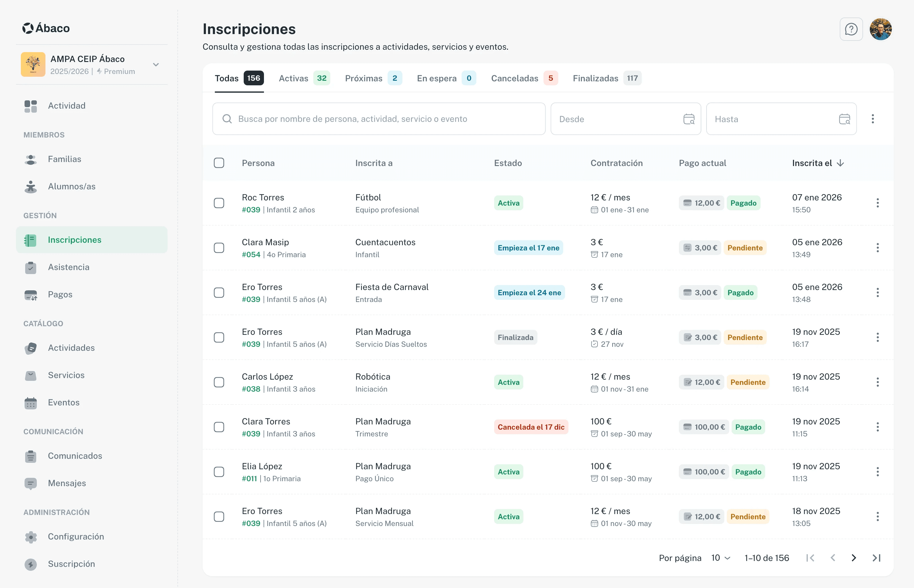Tick the Carlos López row checkbox
914x588 pixels.
[x=219, y=382]
